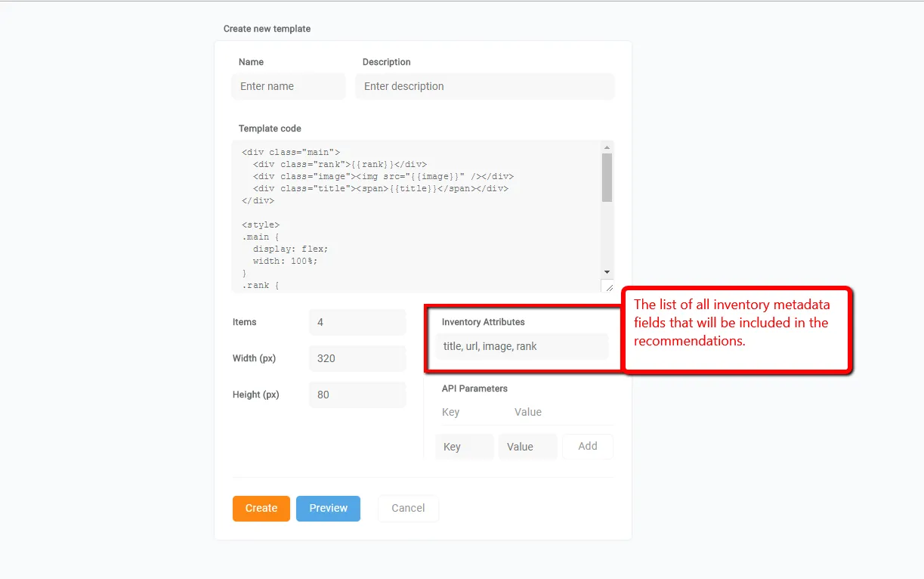Click the orange Create button
The image size is (924, 579).
pos(261,508)
